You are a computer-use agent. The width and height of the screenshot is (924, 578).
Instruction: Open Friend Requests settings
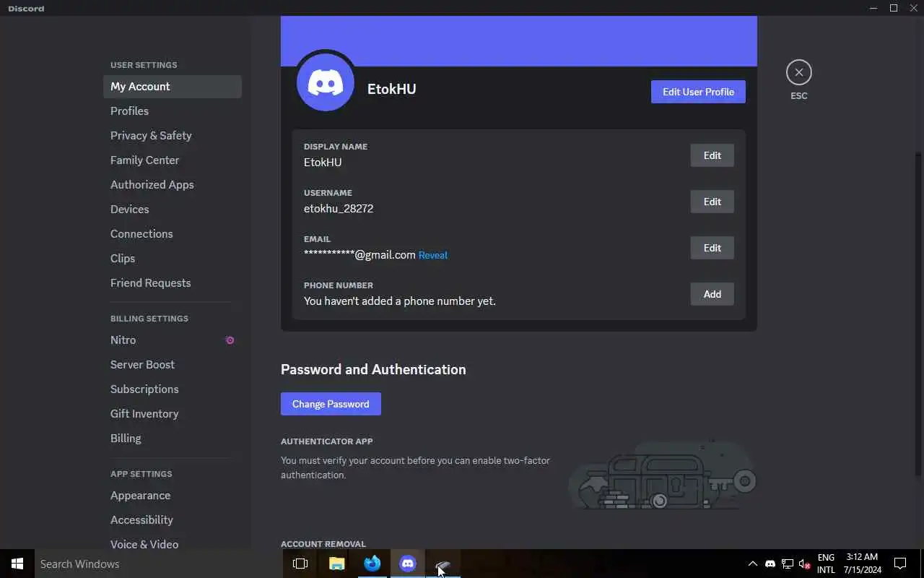click(x=173, y=282)
